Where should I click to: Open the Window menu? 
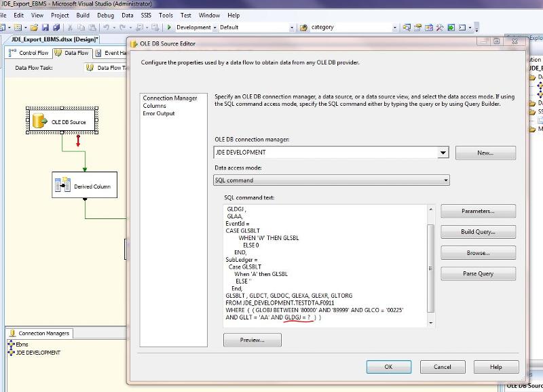(209, 15)
